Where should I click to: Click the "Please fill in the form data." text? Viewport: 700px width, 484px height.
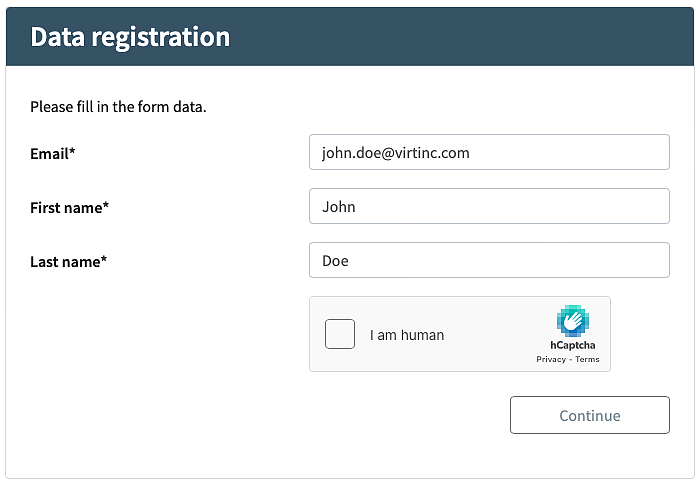pyautogui.click(x=118, y=106)
